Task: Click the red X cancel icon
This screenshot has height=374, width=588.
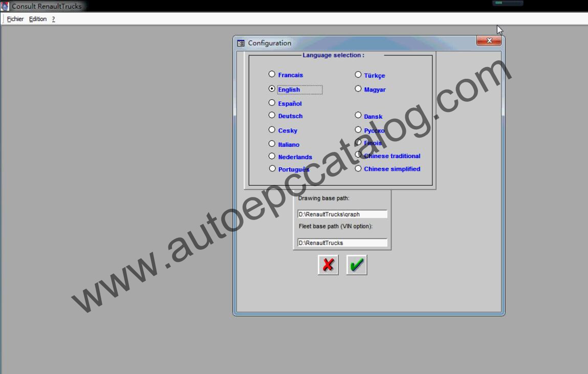Action: pyautogui.click(x=328, y=265)
